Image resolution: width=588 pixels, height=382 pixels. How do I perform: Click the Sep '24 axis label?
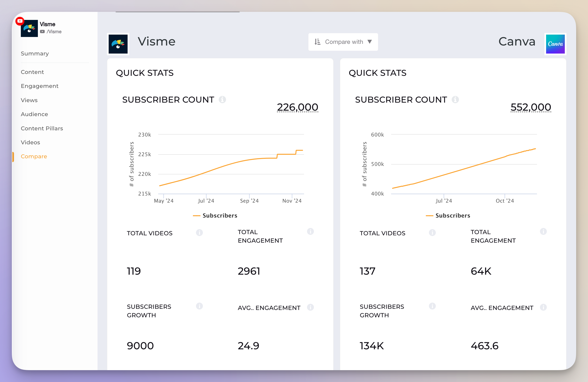click(249, 201)
